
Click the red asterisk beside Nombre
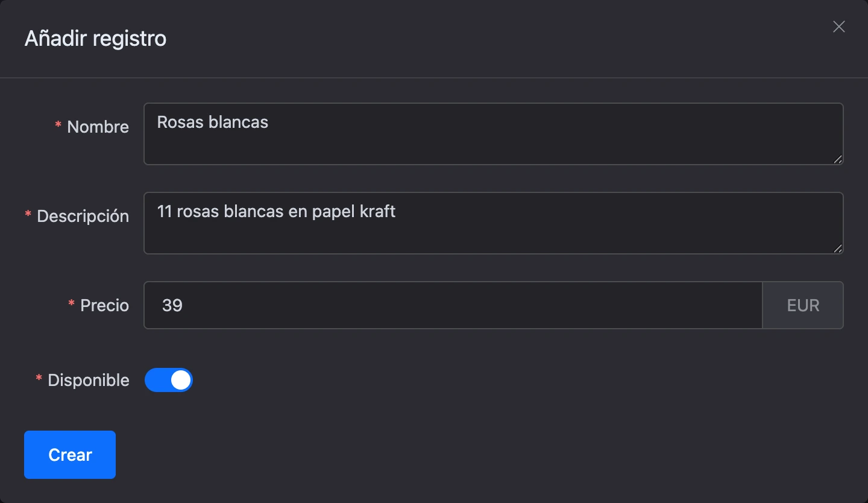58,125
